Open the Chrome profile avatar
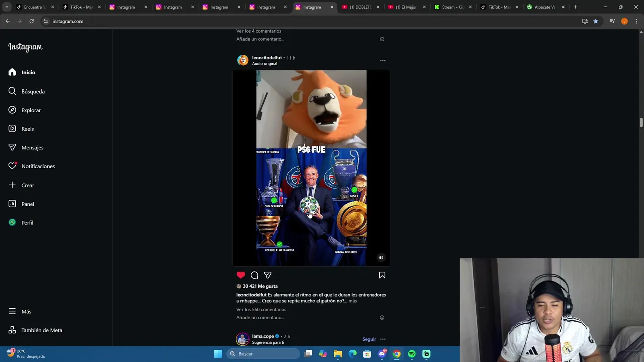The height and width of the screenshot is (362, 644). 624,21
